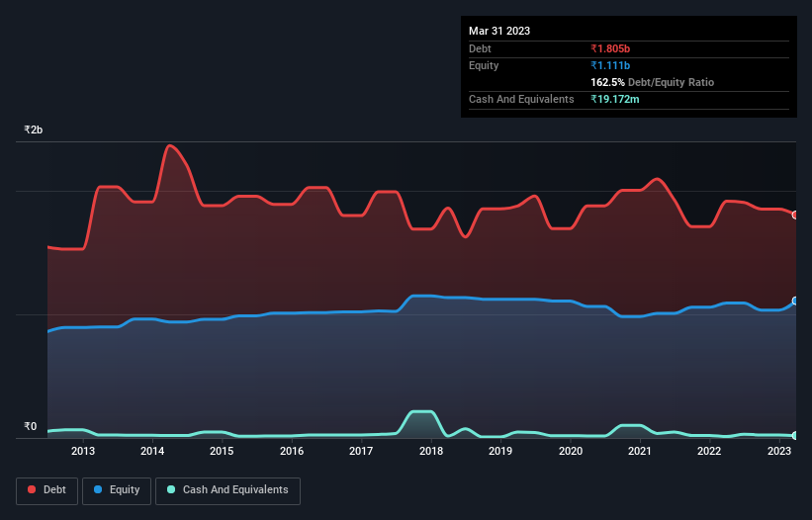Screen dimensions: 812x520
Task: Click the Mar 31 2023 tooltip date
Action: click(499, 31)
